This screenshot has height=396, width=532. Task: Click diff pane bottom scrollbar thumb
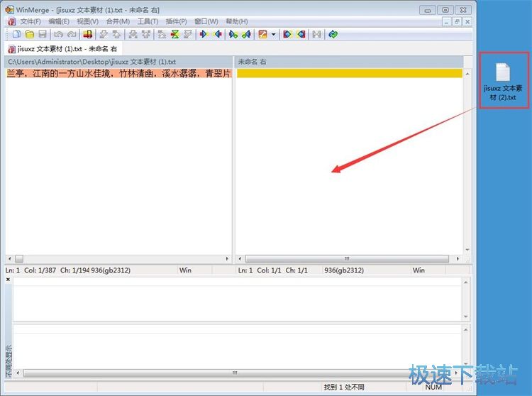click(x=235, y=373)
